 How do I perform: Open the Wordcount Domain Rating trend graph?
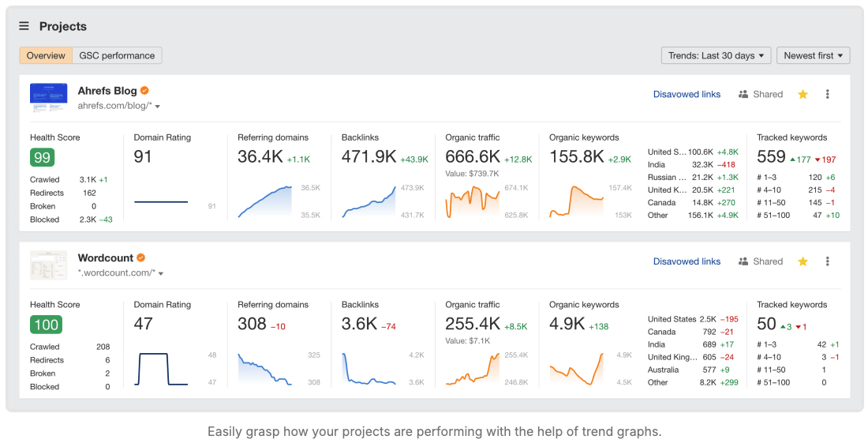[x=160, y=369]
